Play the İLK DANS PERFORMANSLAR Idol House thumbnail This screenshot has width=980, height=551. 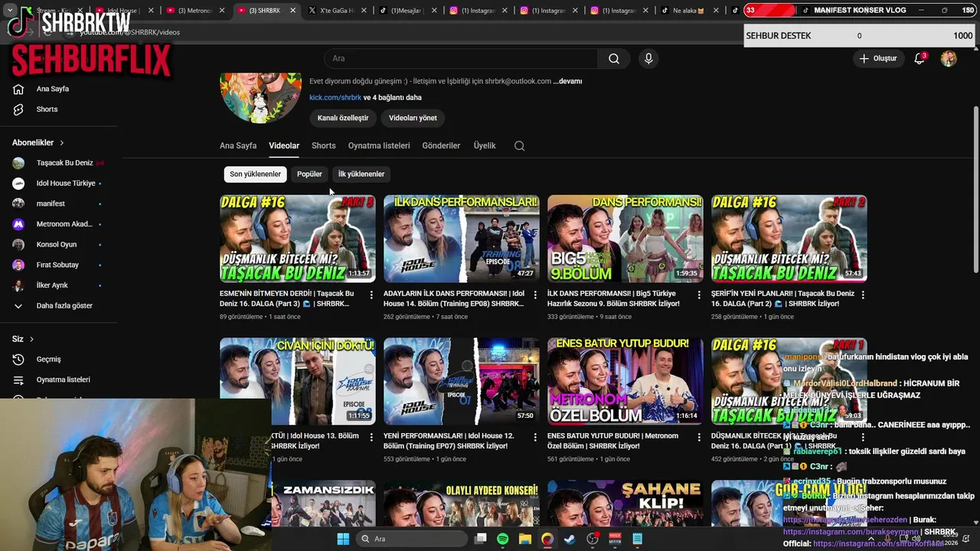click(x=462, y=239)
